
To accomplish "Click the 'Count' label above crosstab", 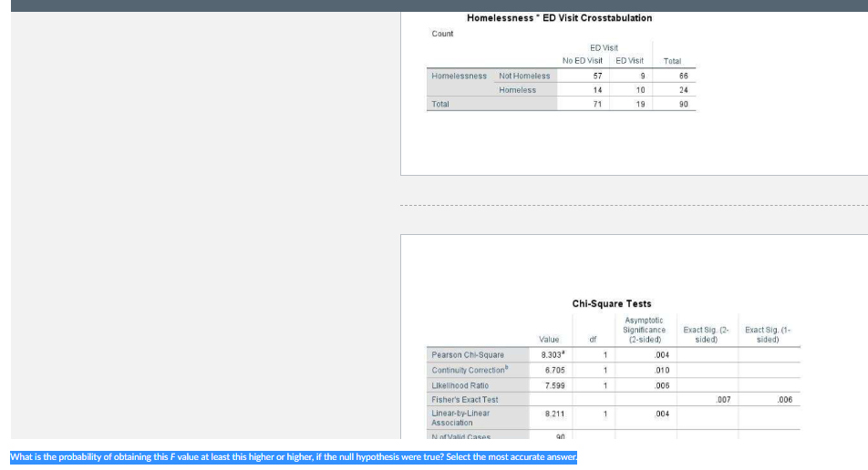I will pos(442,34).
